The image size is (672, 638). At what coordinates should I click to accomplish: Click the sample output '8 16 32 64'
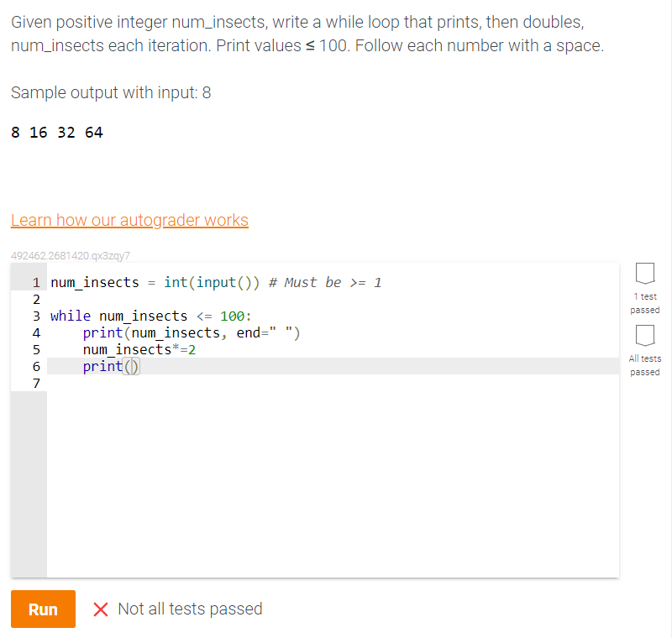click(55, 132)
